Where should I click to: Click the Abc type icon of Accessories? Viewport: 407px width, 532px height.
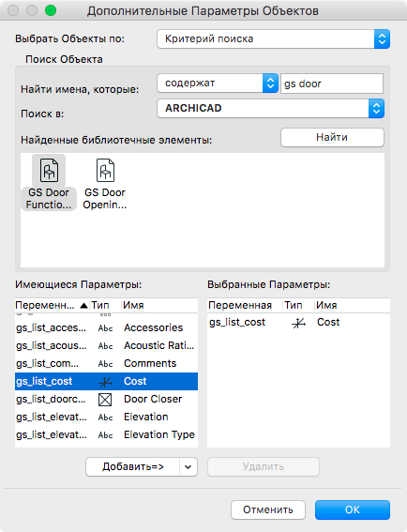[105, 328]
